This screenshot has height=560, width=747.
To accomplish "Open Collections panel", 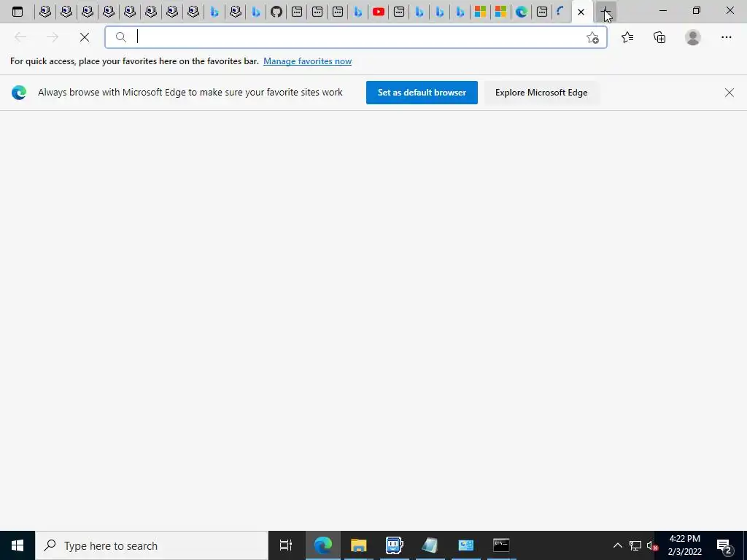I will click(x=659, y=37).
